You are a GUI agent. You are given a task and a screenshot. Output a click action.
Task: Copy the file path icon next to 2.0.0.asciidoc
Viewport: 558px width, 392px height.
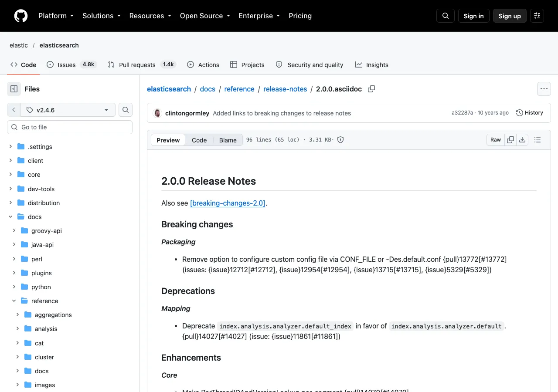tap(371, 89)
